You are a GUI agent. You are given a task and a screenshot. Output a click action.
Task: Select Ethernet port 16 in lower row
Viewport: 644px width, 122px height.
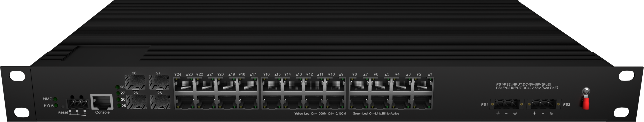[272, 102]
